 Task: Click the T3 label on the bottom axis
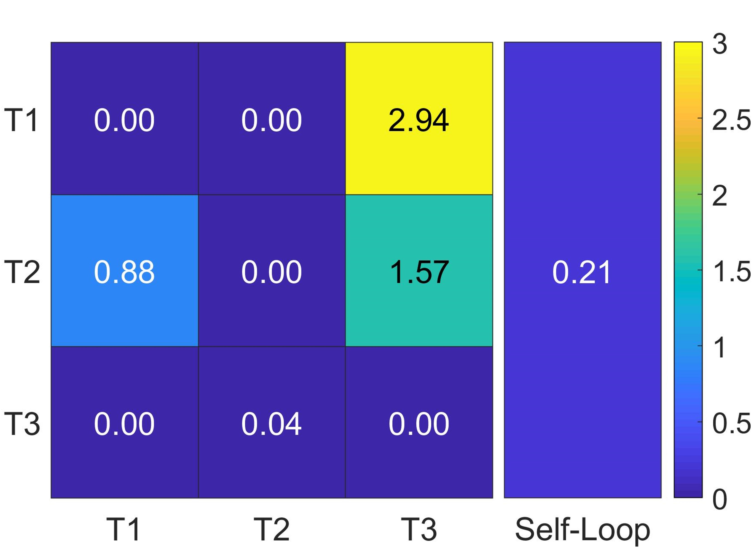pos(418,529)
